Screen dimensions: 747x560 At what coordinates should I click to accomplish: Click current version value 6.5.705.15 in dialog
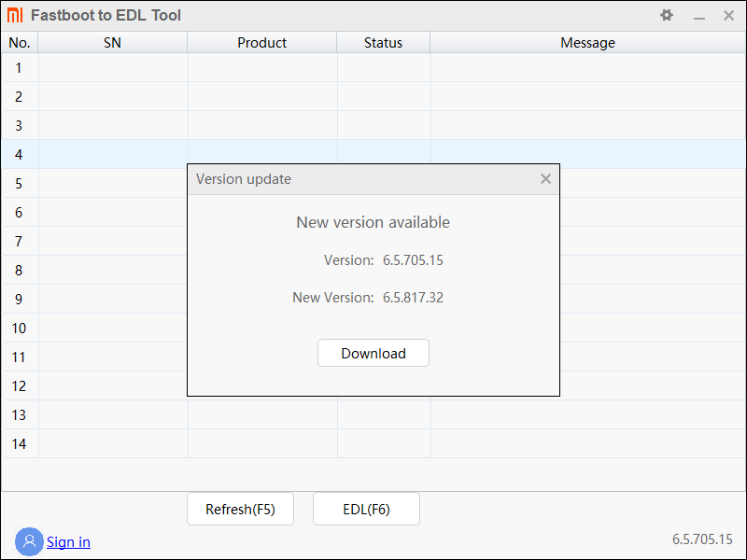[413, 260]
